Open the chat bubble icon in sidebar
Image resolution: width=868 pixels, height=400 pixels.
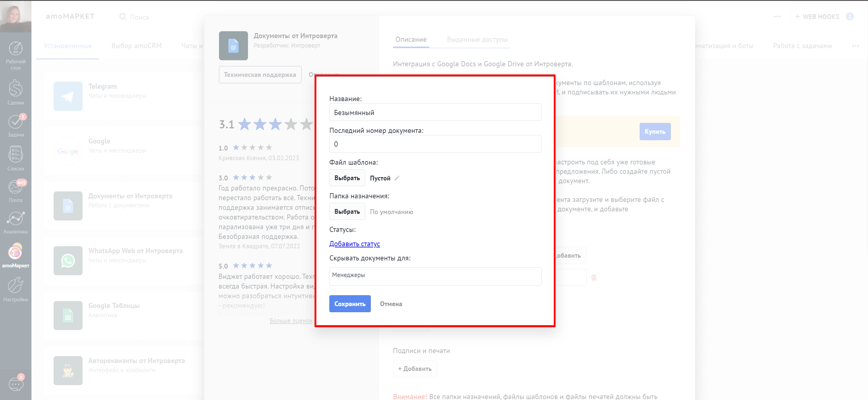(x=15, y=384)
